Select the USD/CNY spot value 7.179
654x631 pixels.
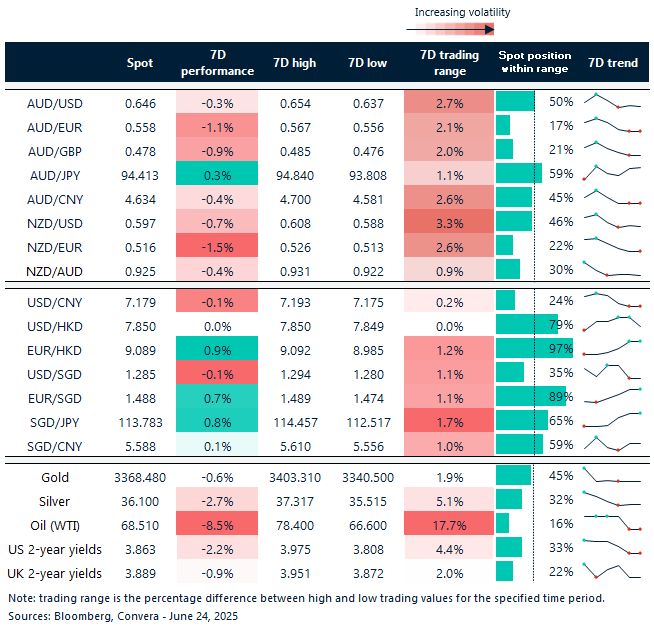tap(140, 302)
